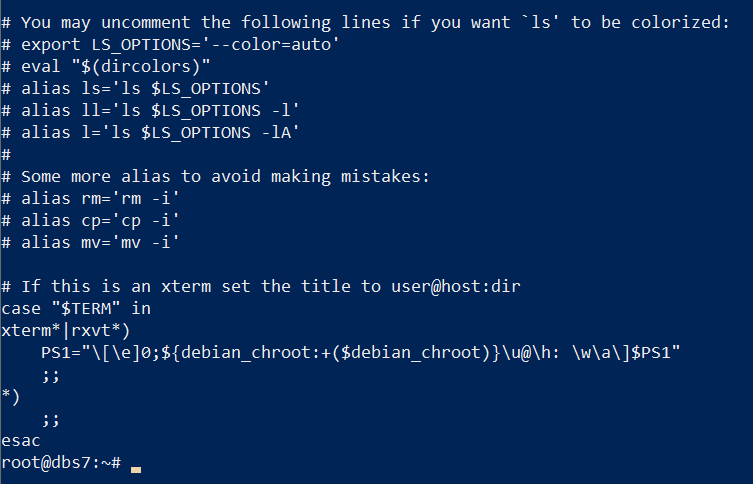Click the alias cp='cp -i' line

[90, 220]
